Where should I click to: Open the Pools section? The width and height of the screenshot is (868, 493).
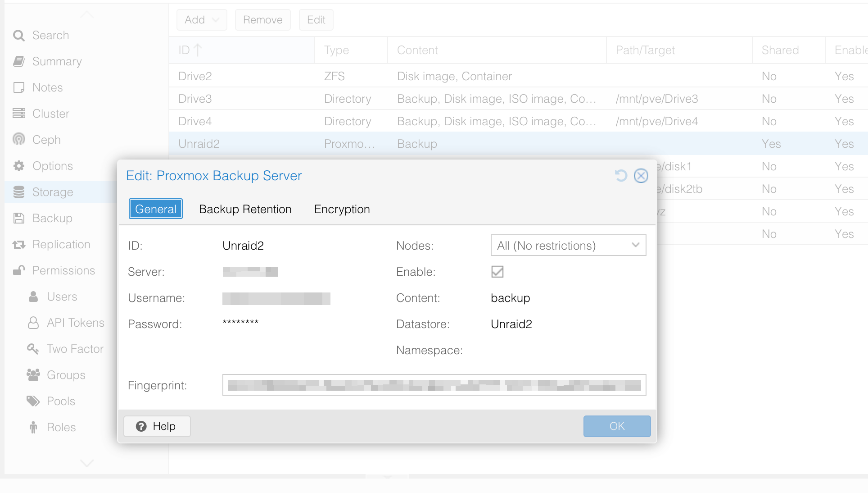tap(61, 401)
